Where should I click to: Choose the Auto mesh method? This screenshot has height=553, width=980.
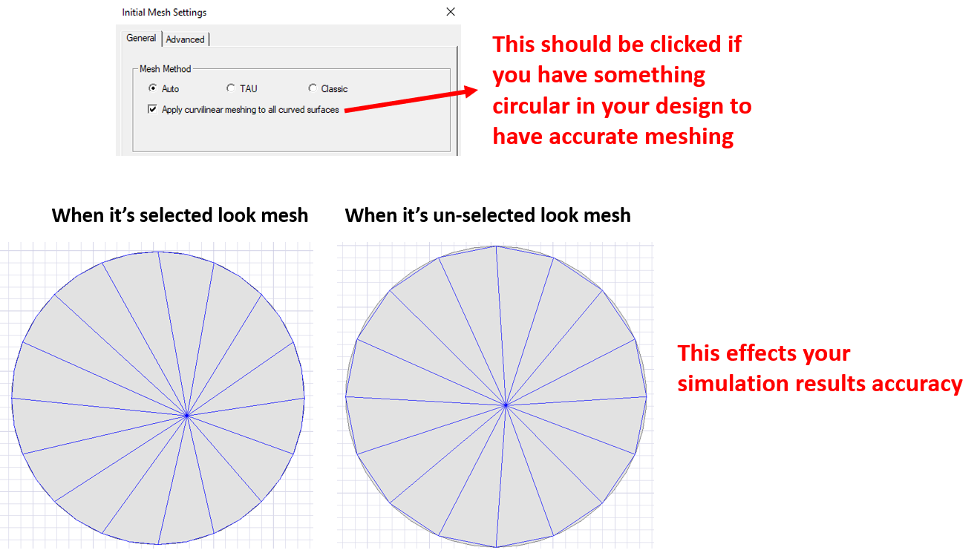153,88
